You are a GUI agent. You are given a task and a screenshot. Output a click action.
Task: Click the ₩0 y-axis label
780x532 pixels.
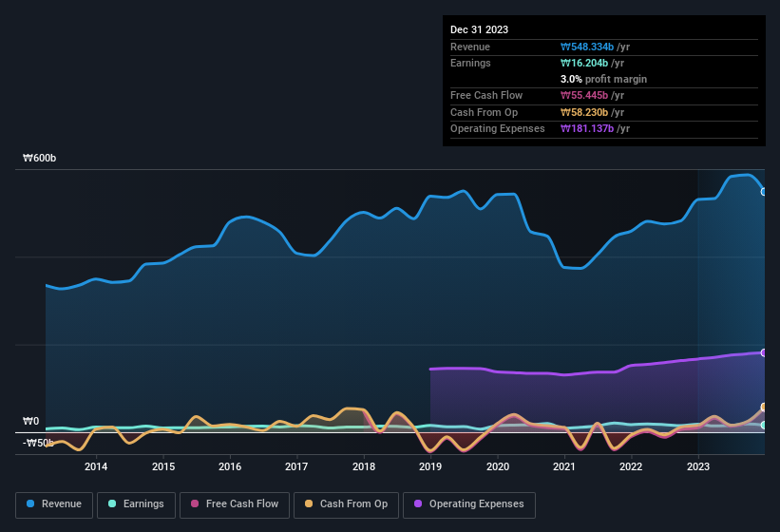click(x=30, y=421)
